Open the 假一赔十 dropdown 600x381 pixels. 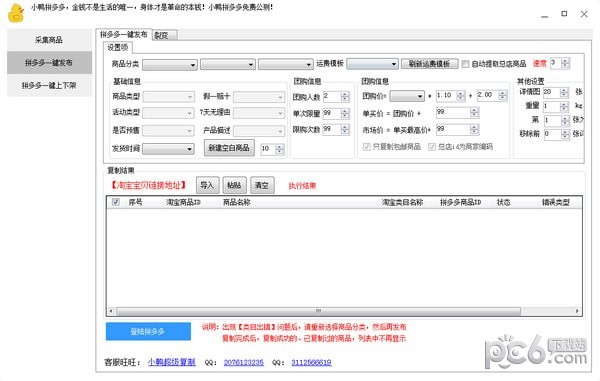259,97
